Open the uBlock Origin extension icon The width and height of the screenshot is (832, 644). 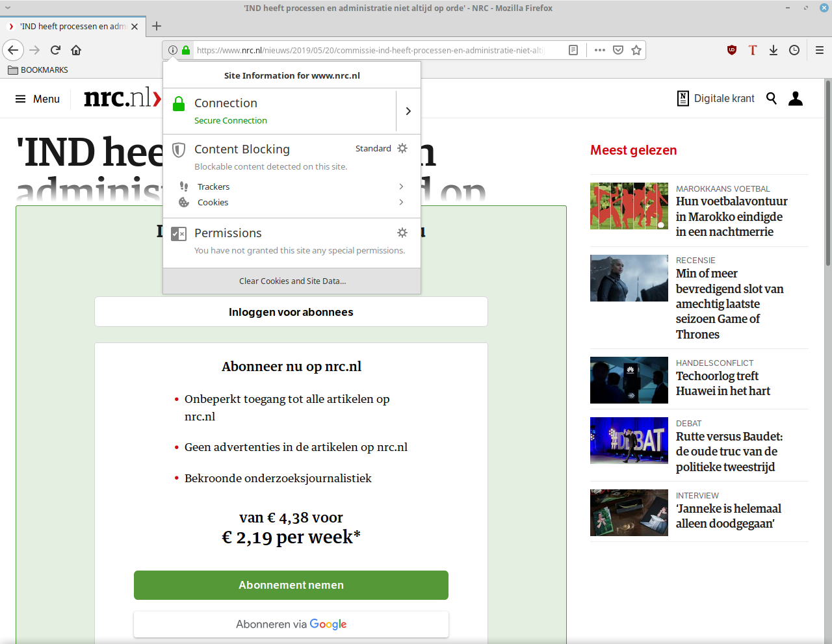[x=732, y=50]
